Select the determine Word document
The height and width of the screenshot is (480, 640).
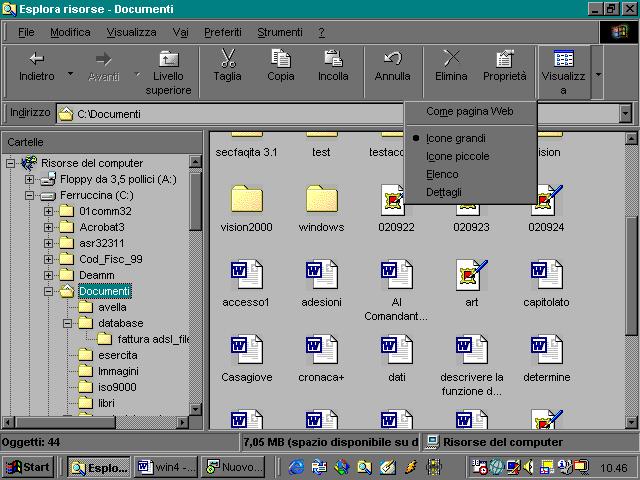[x=546, y=349]
